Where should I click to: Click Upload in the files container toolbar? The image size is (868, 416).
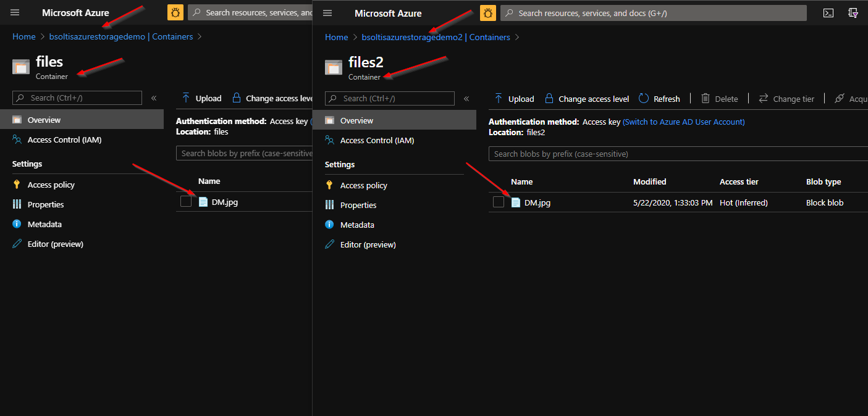point(202,98)
